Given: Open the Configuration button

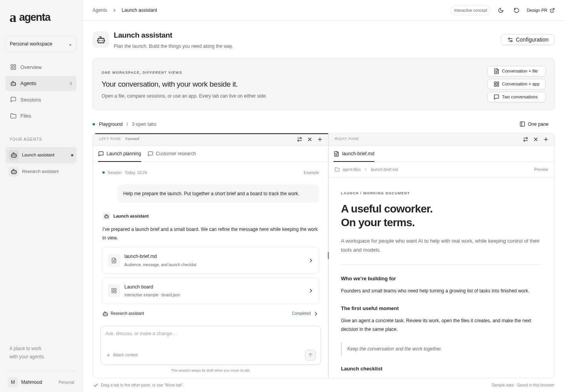Looking at the screenshot, I should pos(528,40).
